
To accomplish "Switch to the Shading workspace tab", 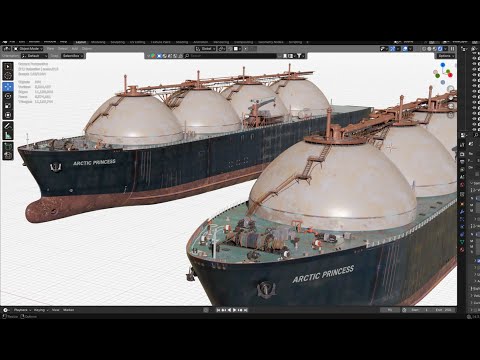I will click(x=182, y=42).
